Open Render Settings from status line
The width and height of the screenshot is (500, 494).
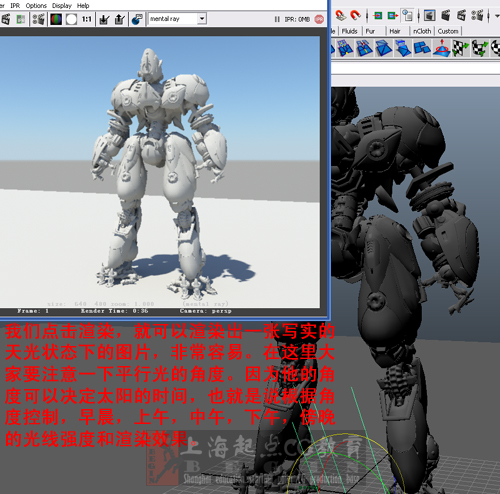(x=477, y=15)
